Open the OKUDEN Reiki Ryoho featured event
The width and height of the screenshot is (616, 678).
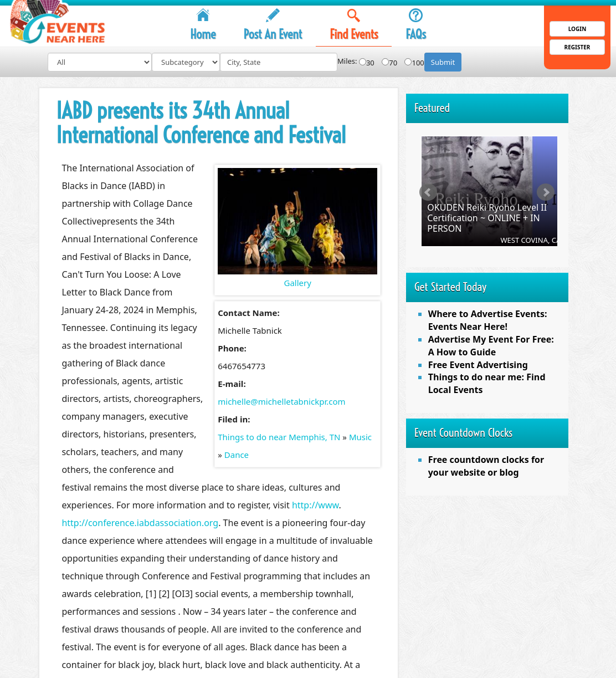tap(487, 218)
